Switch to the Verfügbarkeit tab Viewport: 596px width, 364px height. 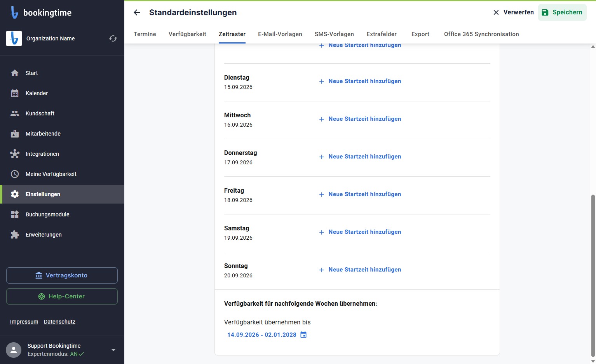tap(187, 34)
